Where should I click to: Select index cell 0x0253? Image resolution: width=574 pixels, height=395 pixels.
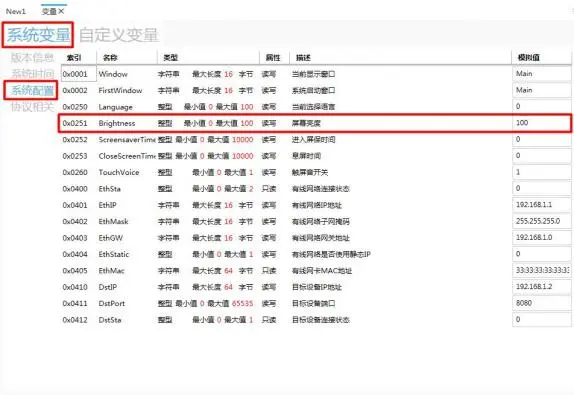point(75,156)
